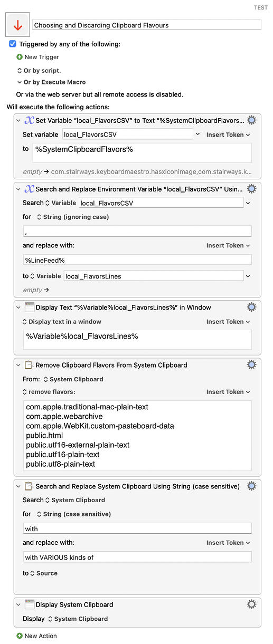Click the macro icon with red down arrow
This screenshot has height=644, width=273.
pos(18,25)
